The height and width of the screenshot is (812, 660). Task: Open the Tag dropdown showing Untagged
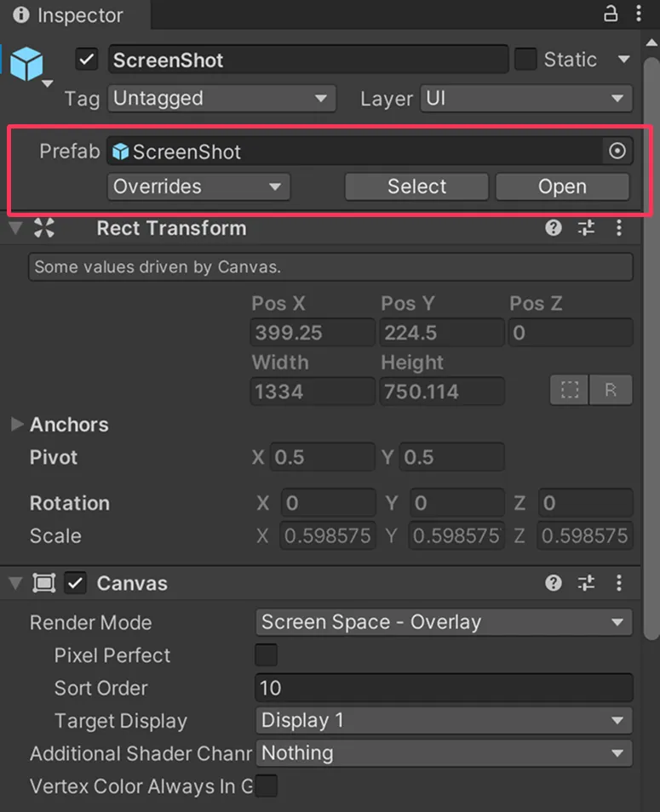click(x=221, y=99)
